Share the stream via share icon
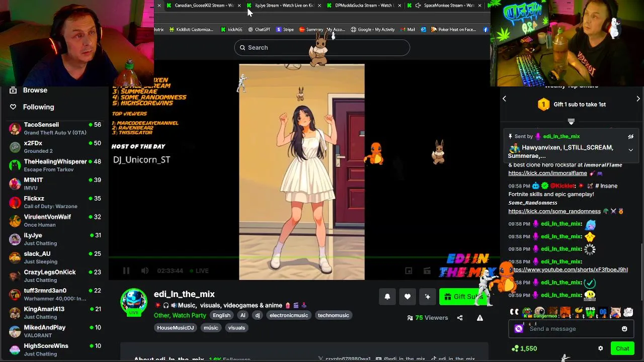The height and width of the screenshot is (362, 644). point(460,318)
